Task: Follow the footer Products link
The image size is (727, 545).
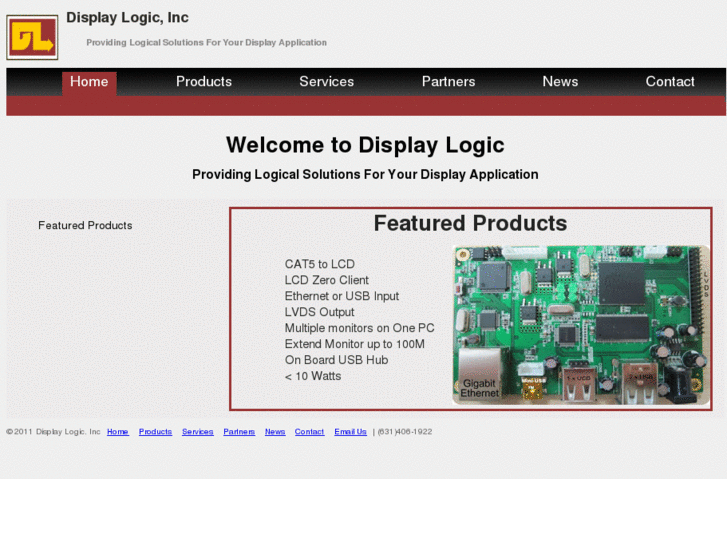Action: 155,431
